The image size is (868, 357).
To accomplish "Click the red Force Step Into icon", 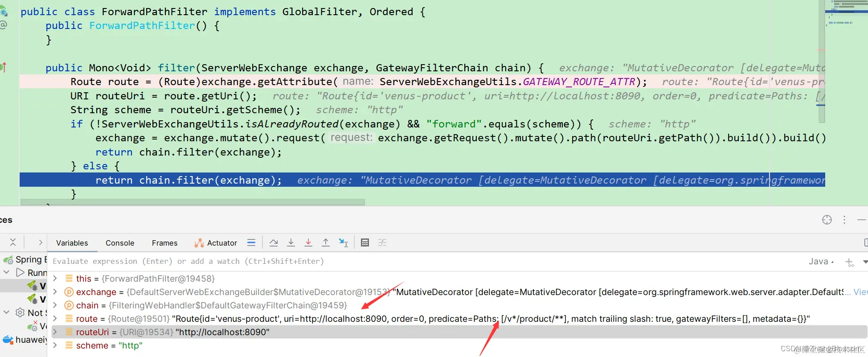I will click(308, 243).
